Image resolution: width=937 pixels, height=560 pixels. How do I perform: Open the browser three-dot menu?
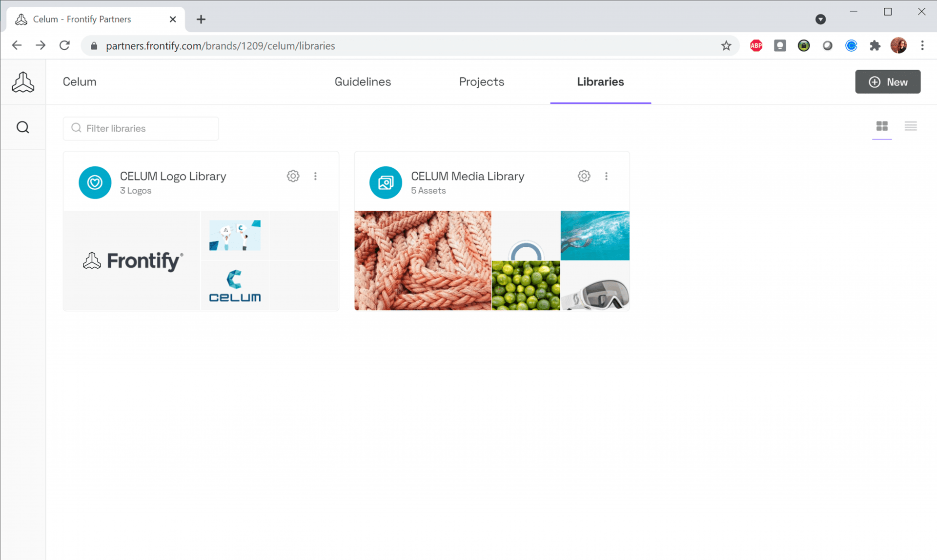pyautogui.click(x=922, y=45)
